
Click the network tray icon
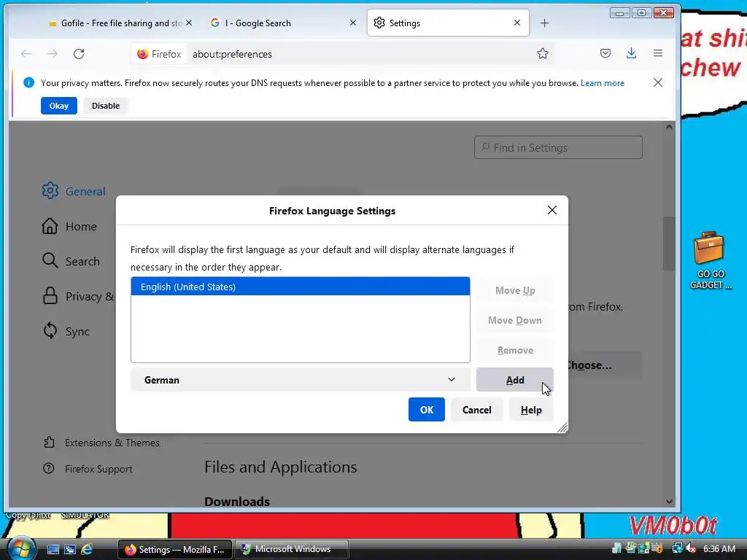tap(677, 548)
